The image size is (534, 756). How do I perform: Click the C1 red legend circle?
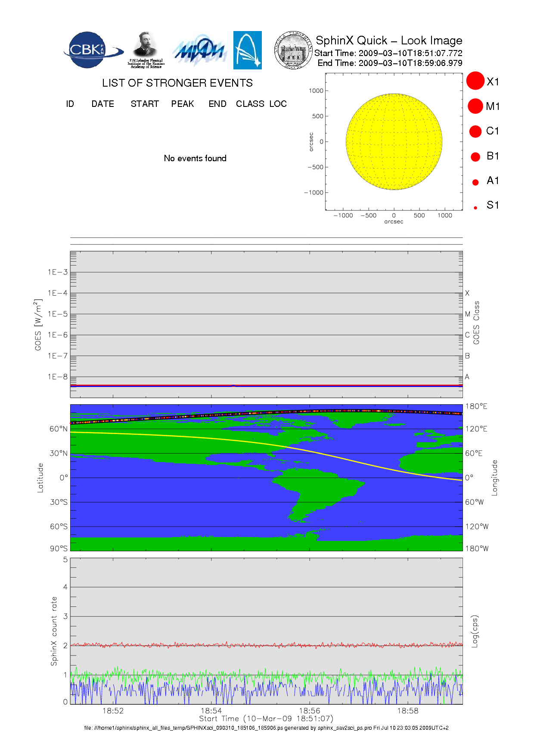coord(475,131)
